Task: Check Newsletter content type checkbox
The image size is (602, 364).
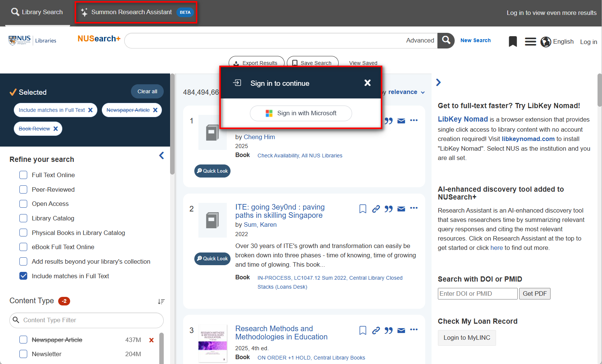Action: 23,354
